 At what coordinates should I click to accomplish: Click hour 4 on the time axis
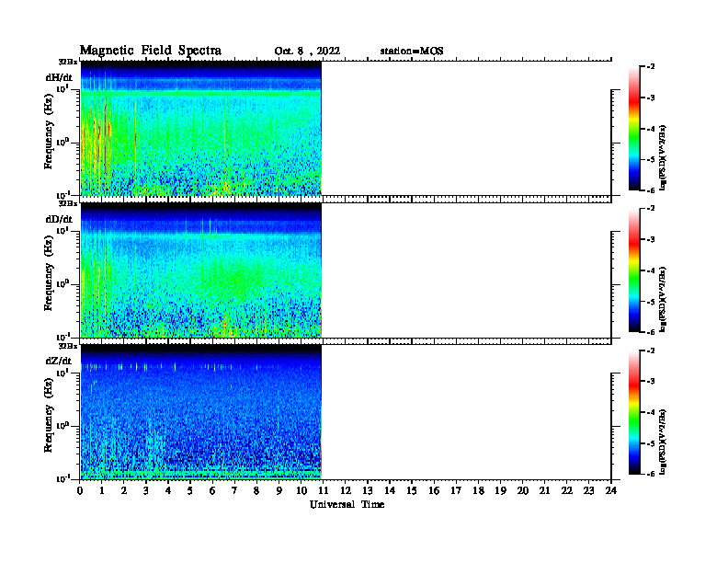[168, 490]
